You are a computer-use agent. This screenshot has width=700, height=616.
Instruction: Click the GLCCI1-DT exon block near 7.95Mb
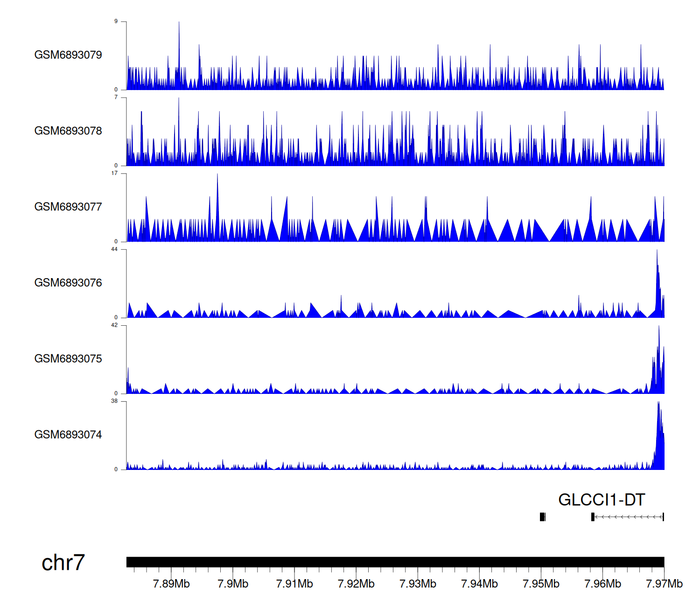542,517
